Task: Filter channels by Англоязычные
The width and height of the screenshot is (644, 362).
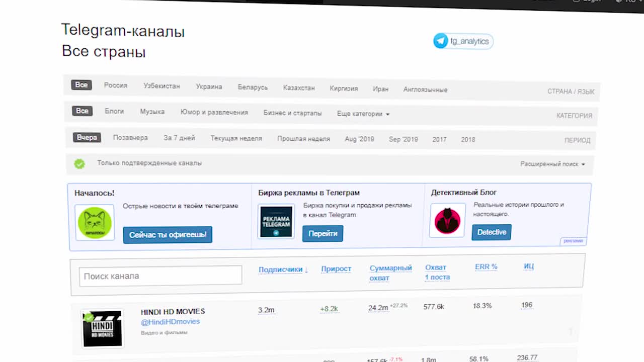Action: coord(425,89)
